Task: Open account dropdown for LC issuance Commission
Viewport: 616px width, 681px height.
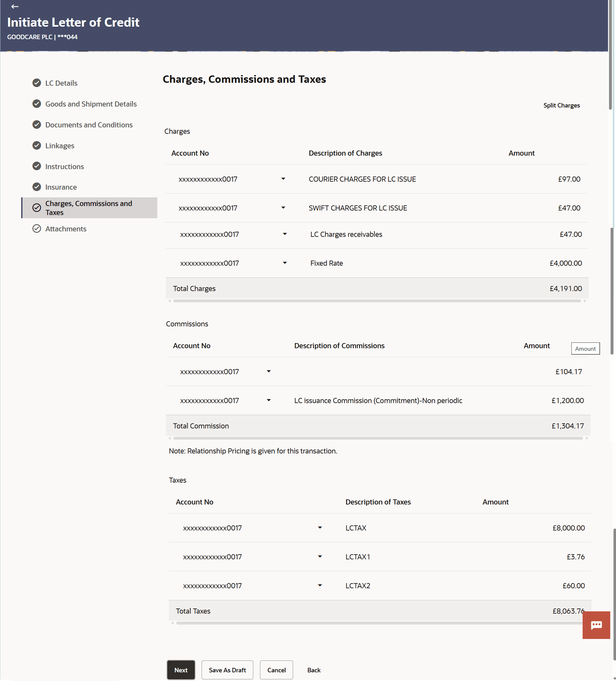Action: click(269, 400)
